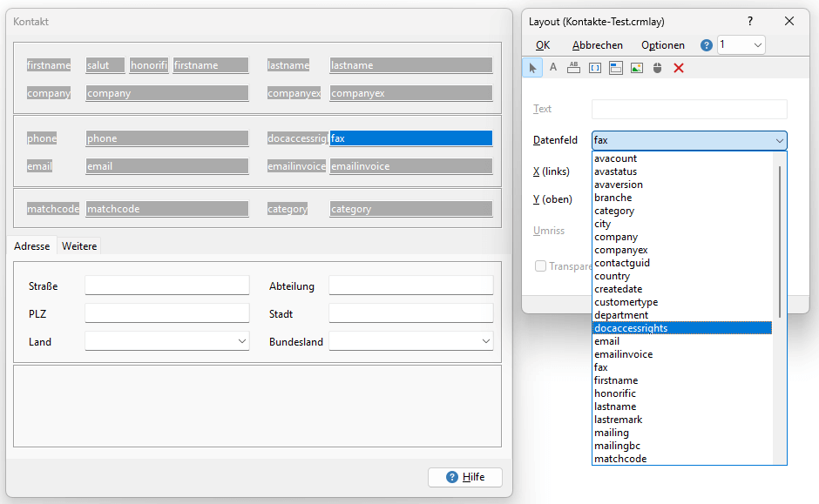The width and height of the screenshot is (819, 504).
Task: Click inside the Straße input field
Action: [x=166, y=286]
